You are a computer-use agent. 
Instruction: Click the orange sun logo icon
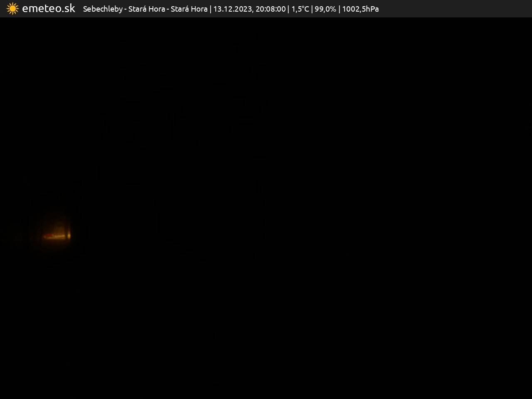12,9
